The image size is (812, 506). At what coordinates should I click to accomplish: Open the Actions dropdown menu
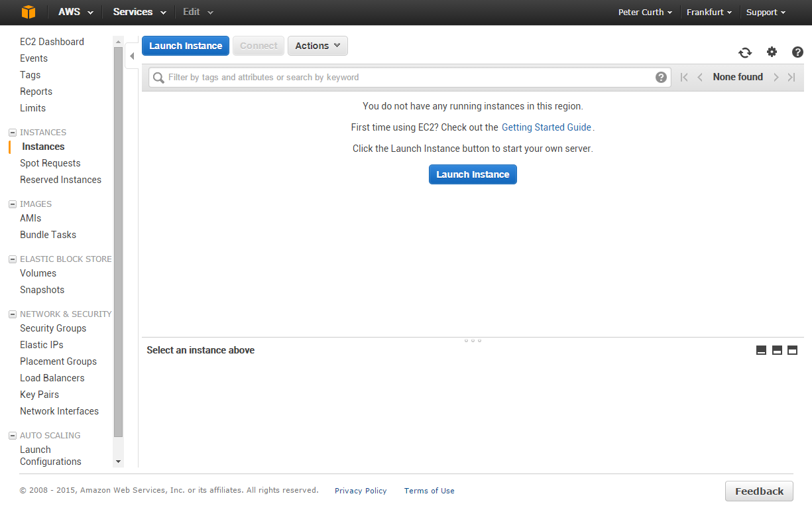point(318,46)
